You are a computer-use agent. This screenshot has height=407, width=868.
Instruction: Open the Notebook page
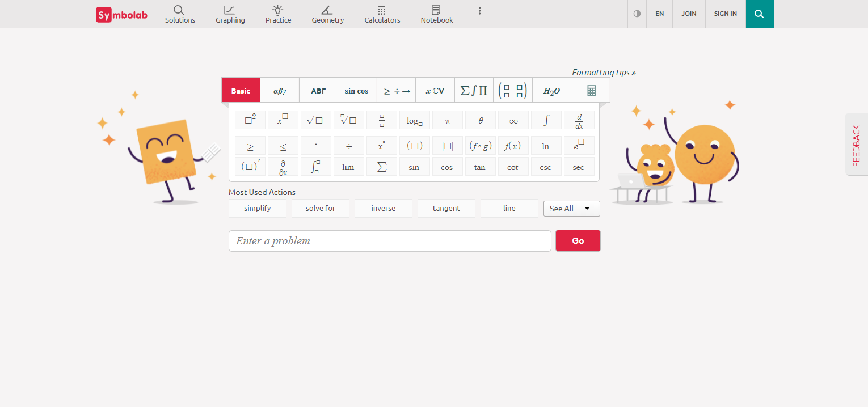pyautogui.click(x=436, y=14)
